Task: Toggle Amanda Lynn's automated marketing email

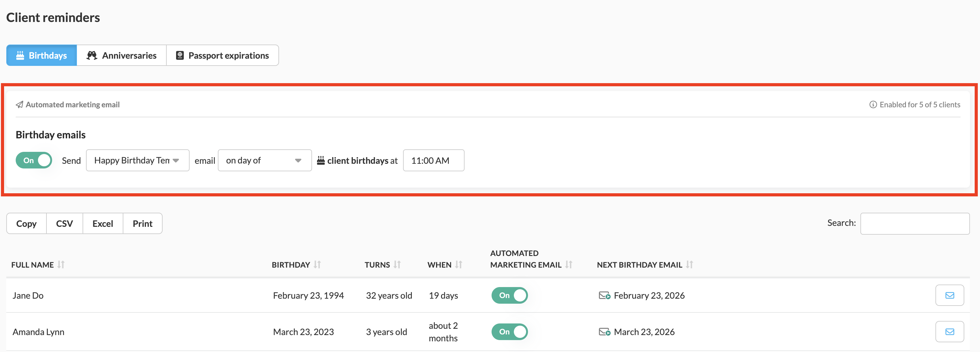Action: [509, 332]
